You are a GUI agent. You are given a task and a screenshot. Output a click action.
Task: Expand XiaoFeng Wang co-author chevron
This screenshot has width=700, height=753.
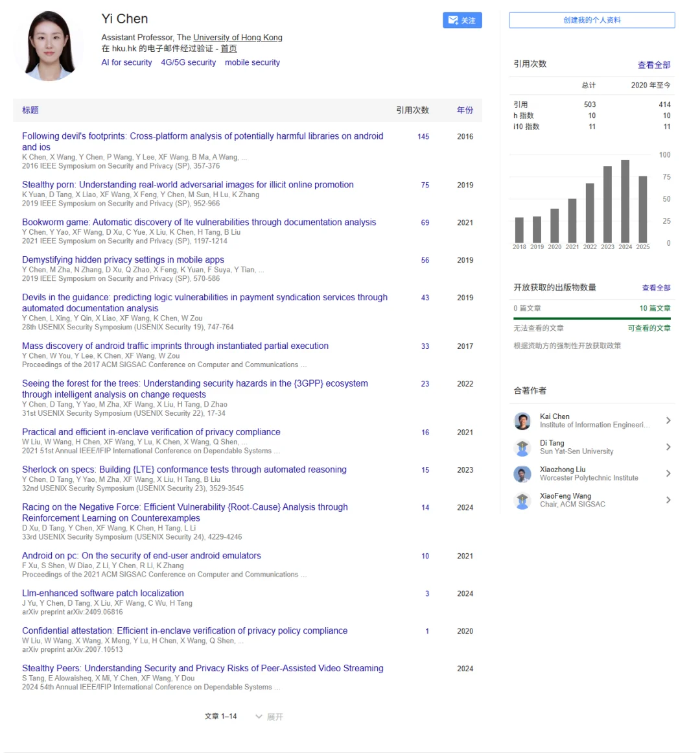[668, 500]
